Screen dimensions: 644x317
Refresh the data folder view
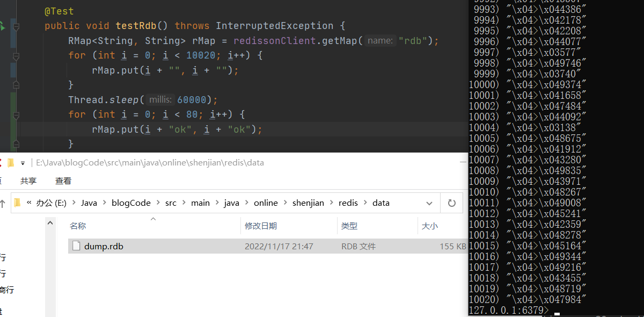(x=451, y=203)
